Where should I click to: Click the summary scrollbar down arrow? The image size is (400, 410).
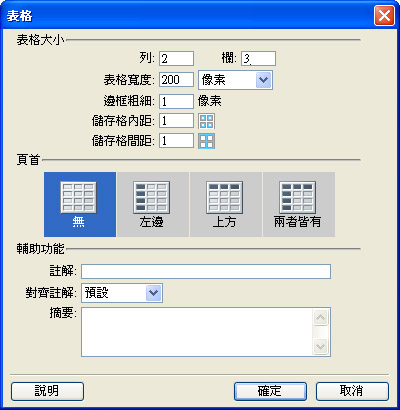pyautogui.click(x=321, y=346)
